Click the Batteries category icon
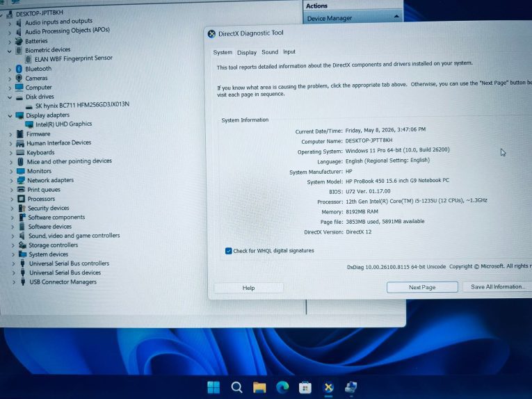 [19, 41]
